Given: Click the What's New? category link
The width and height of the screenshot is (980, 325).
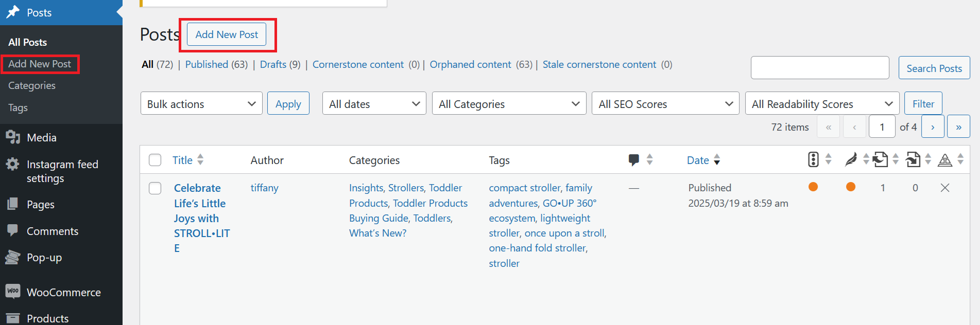Looking at the screenshot, I should tap(378, 233).
